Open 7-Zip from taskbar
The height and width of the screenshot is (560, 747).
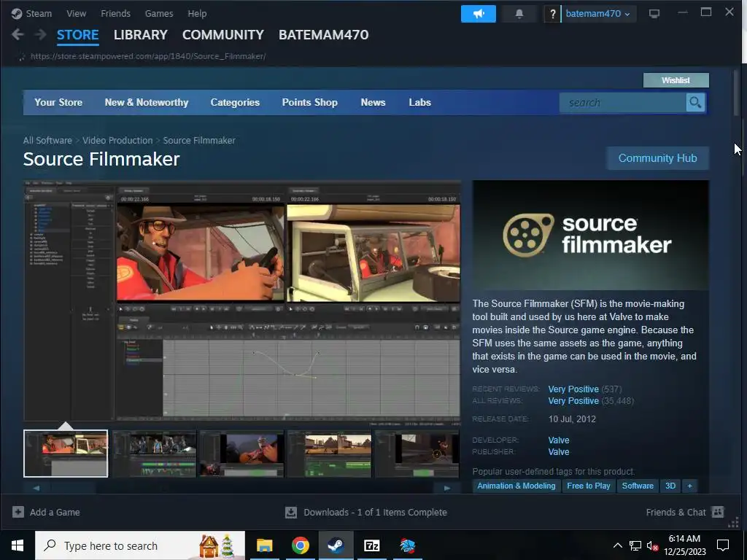click(371, 545)
